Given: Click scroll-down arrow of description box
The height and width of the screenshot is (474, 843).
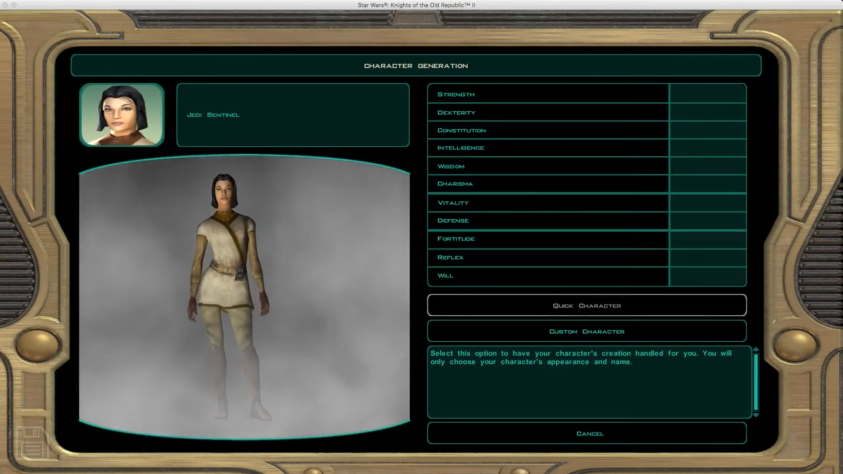Looking at the screenshot, I should (x=756, y=415).
